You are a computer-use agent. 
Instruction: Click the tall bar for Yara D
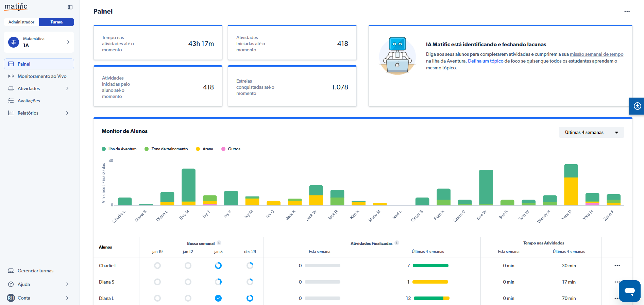coord(571,185)
